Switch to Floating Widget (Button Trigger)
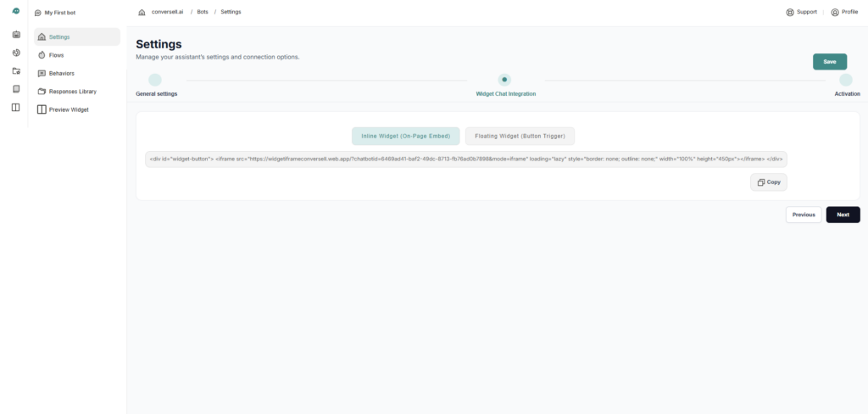Image resolution: width=868 pixels, height=414 pixels. 520,136
